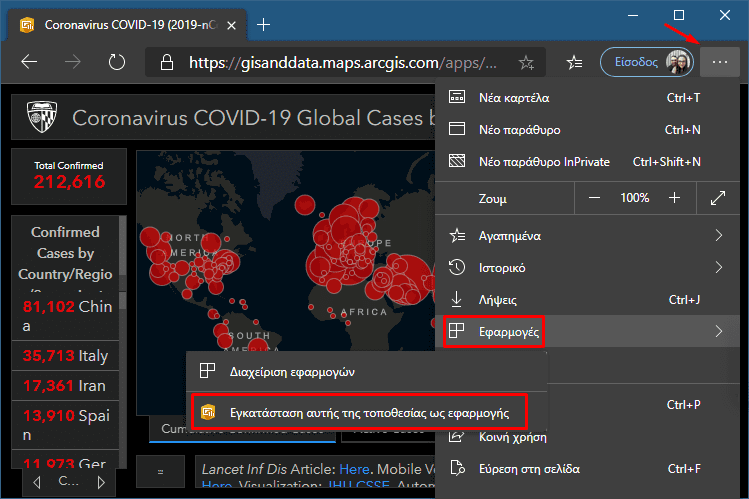Go to previous country list page arrow
This screenshot has height=499, width=749.
37,482
